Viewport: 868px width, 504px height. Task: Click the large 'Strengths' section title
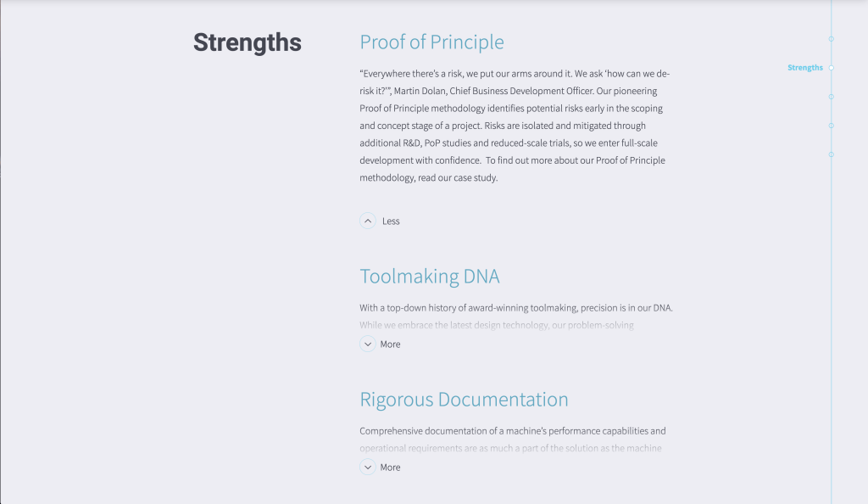point(247,42)
